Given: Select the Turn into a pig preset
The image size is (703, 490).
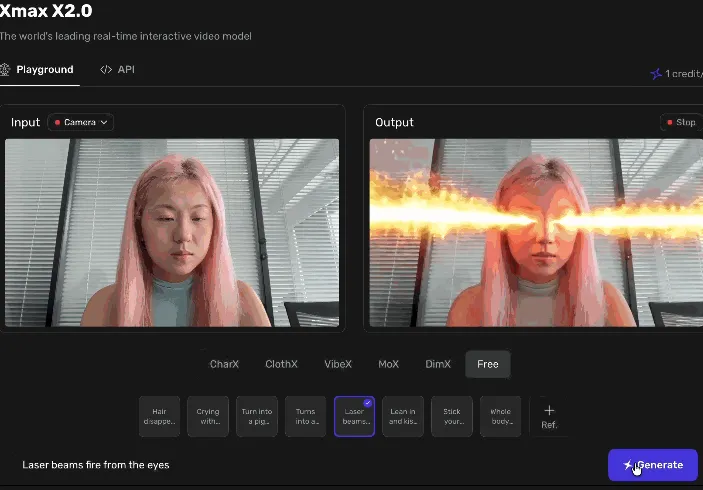Looking at the screenshot, I should click(257, 416).
